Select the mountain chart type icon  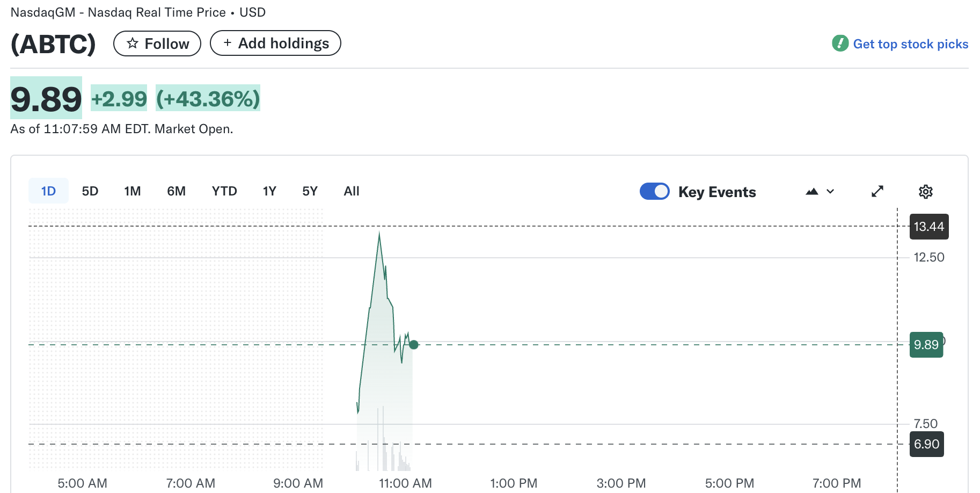812,191
